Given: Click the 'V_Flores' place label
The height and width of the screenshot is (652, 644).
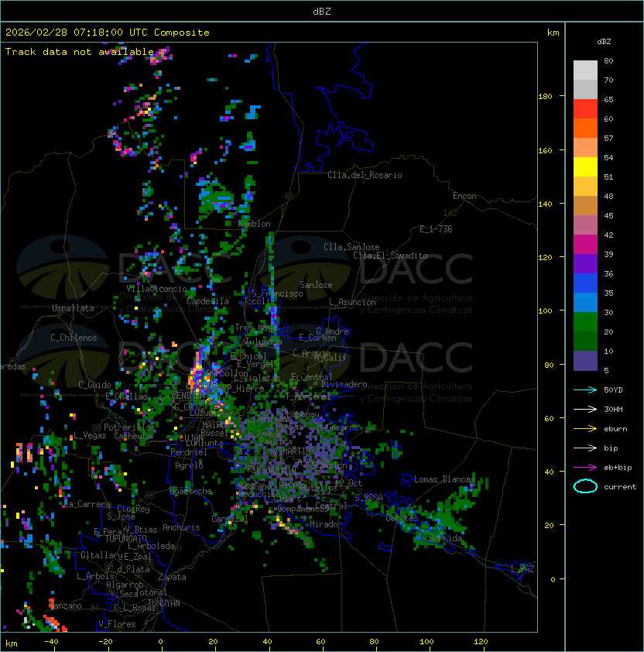Looking at the screenshot, I should coord(117,624).
